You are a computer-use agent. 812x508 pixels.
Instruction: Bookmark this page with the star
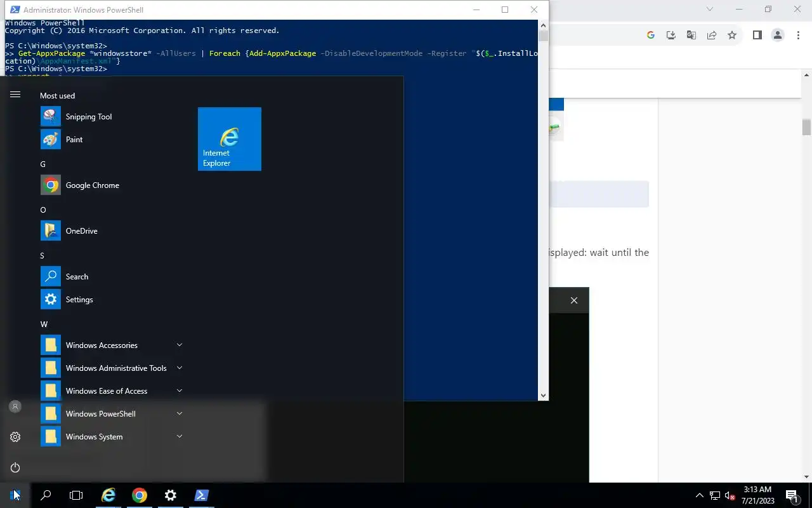tap(732, 36)
